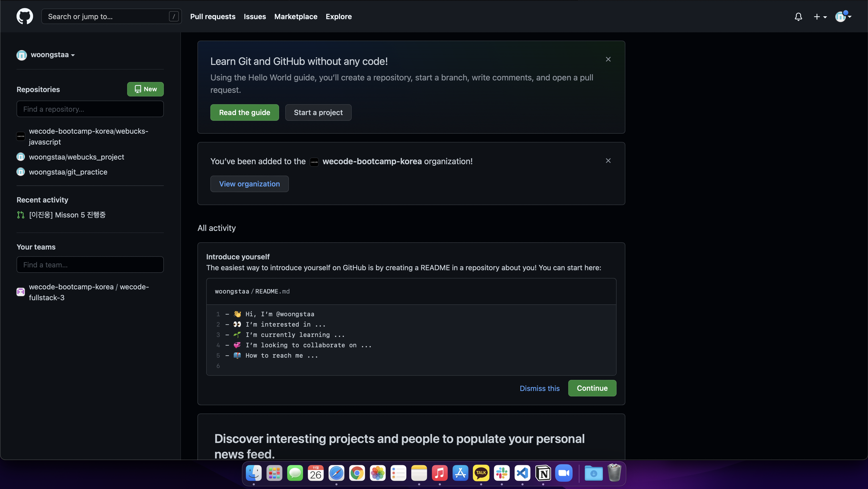Click the git_practice owner avatar icon
Screen dimensions: 868x489
click(21, 172)
